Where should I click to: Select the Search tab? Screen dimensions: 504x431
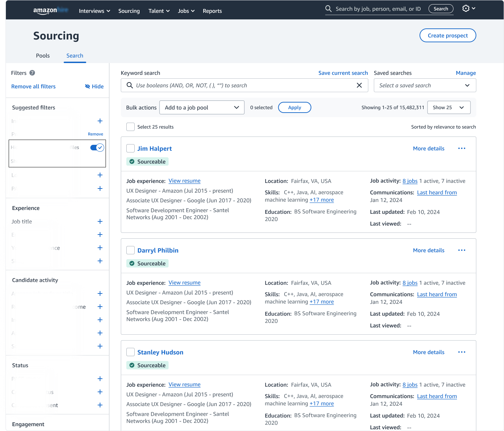coord(75,55)
